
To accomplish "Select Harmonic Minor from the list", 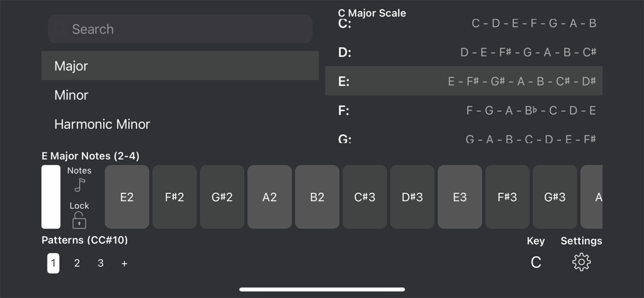I will click(x=180, y=124).
